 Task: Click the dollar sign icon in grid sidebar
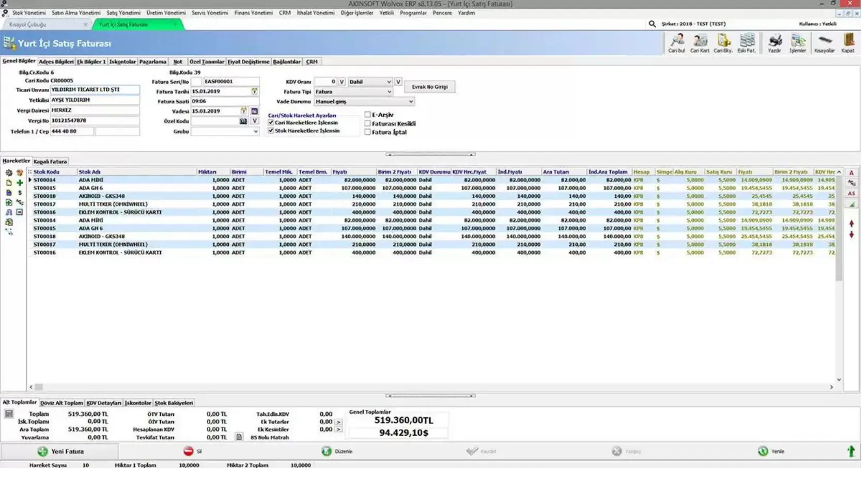click(20, 194)
